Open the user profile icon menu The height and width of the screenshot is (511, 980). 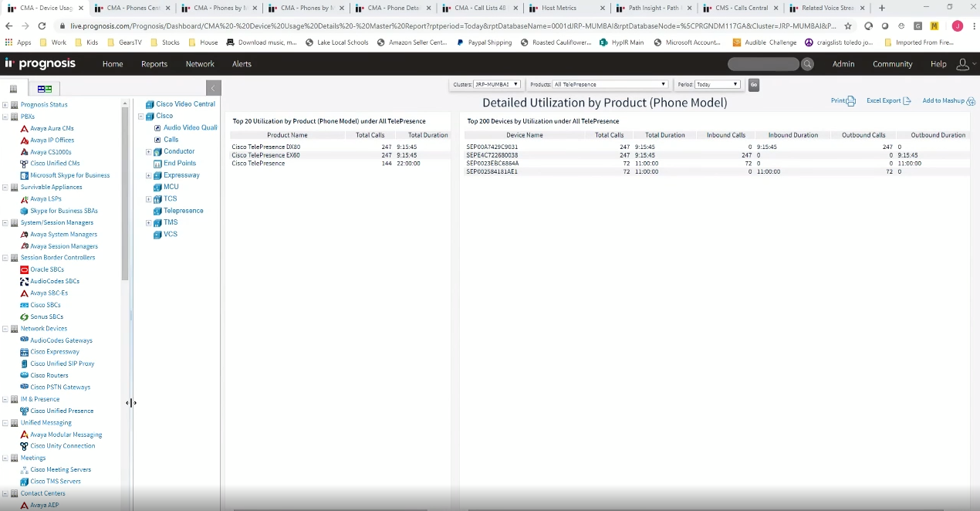pyautogui.click(x=962, y=64)
